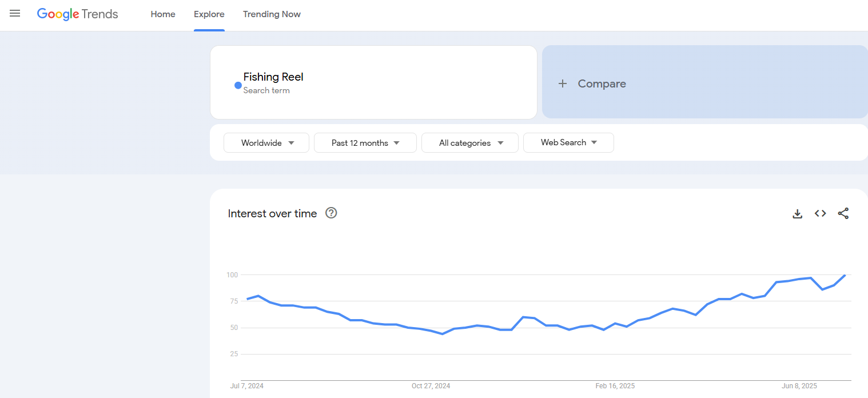Open the All categories dropdown
The width and height of the screenshot is (868, 398).
470,143
